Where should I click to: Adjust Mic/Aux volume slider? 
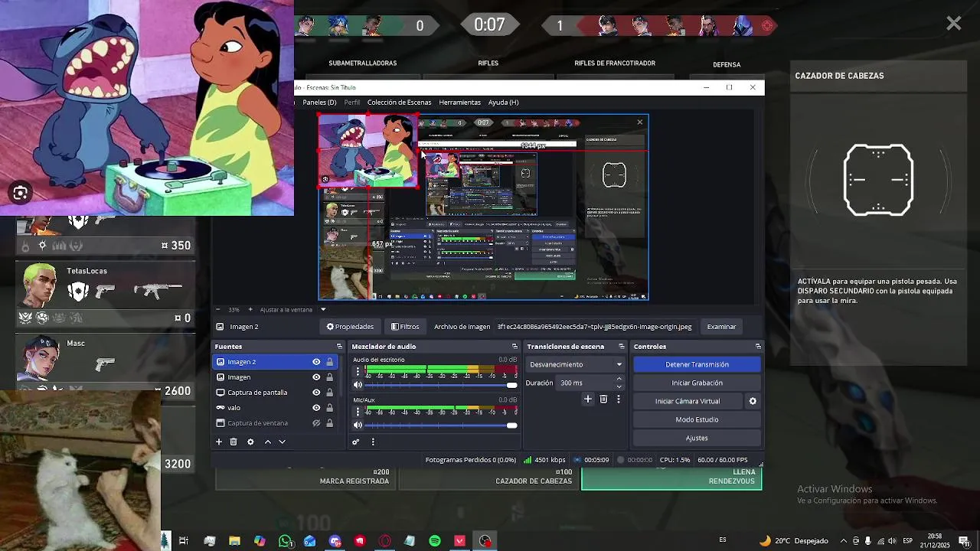point(442,425)
